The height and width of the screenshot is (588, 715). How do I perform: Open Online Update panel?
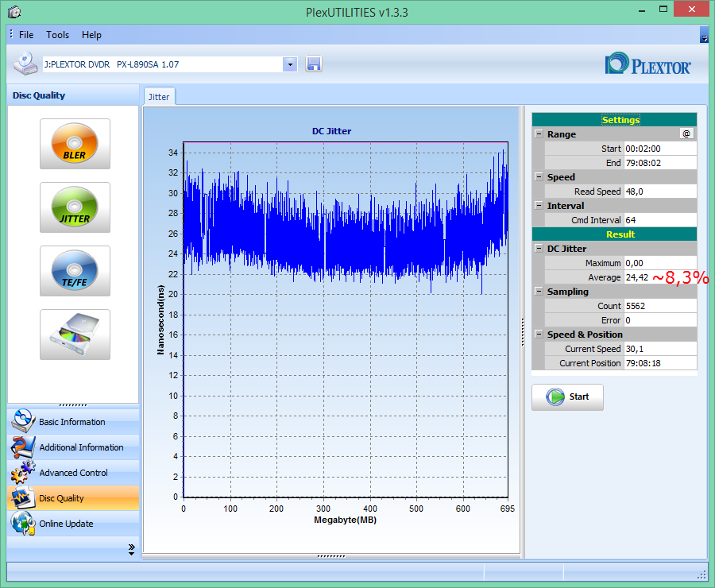(73, 524)
